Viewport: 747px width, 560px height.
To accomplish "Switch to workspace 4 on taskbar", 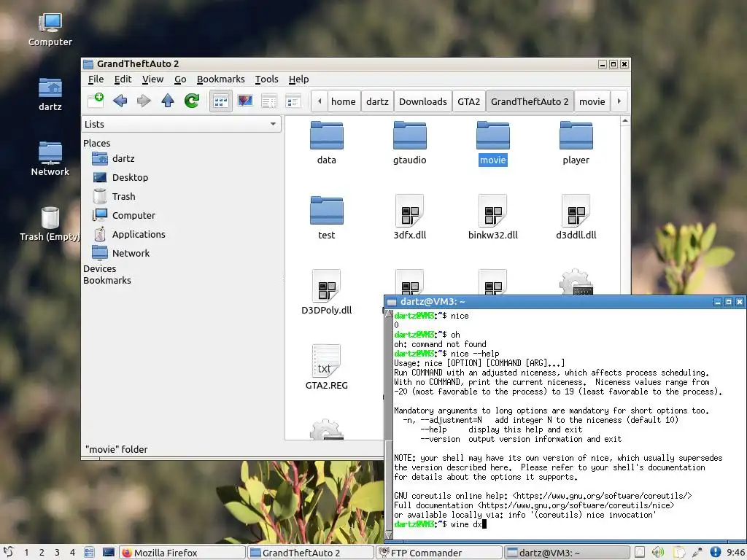I will [72, 553].
